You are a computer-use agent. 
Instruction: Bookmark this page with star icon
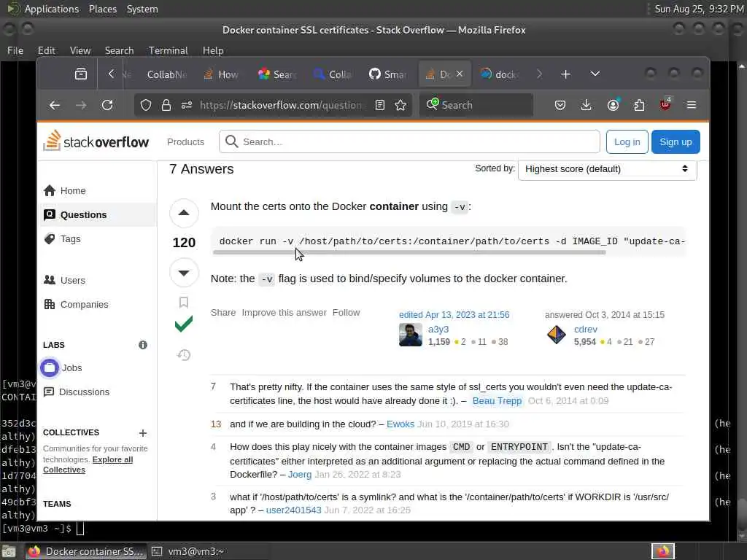(x=400, y=105)
